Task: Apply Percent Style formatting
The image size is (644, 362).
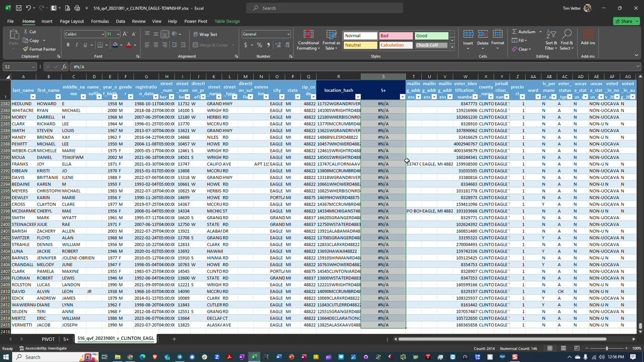Action: [x=259, y=45]
